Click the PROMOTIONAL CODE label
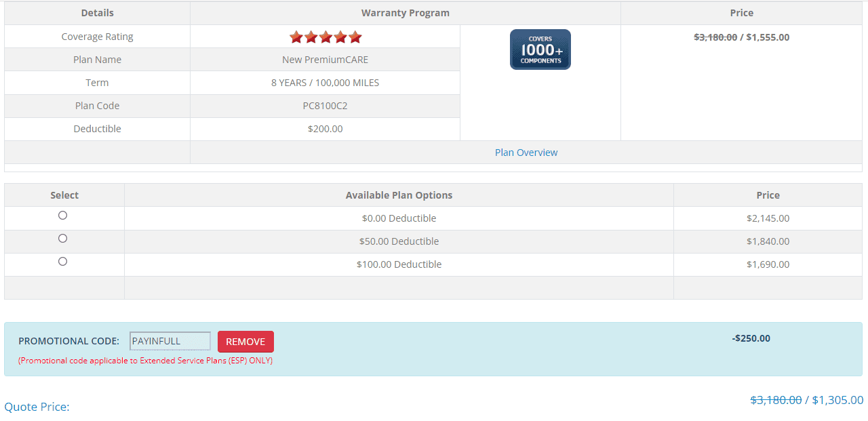 pos(68,341)
